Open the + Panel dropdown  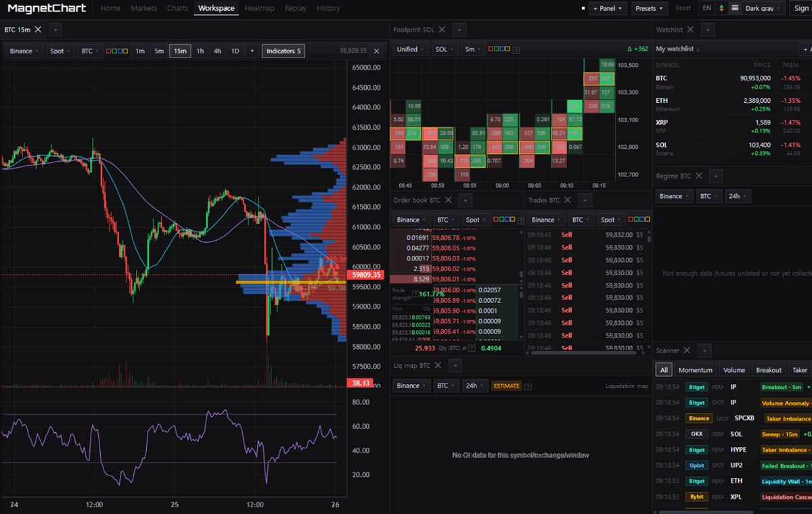point(608,8)
